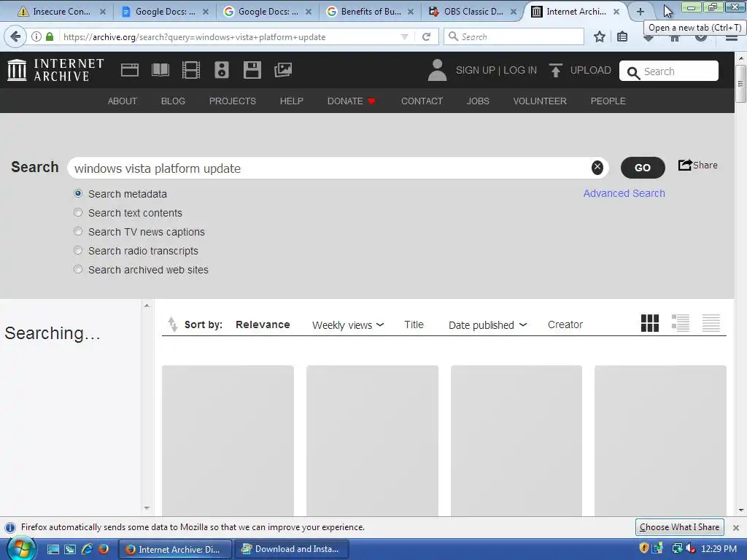Select the Search metadata radio button
The image size is (747, 560).
(78, 193)
